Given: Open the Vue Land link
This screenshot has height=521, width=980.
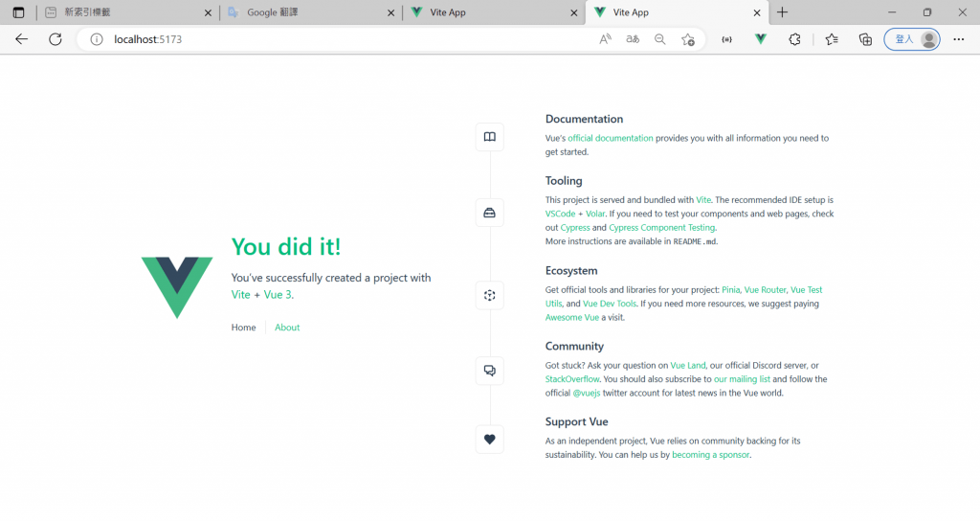Looking at the screenshot, I should 687,366.
